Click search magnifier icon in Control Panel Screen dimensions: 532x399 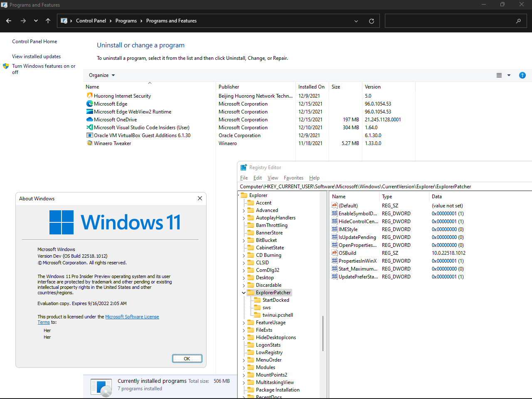point(518,21)
